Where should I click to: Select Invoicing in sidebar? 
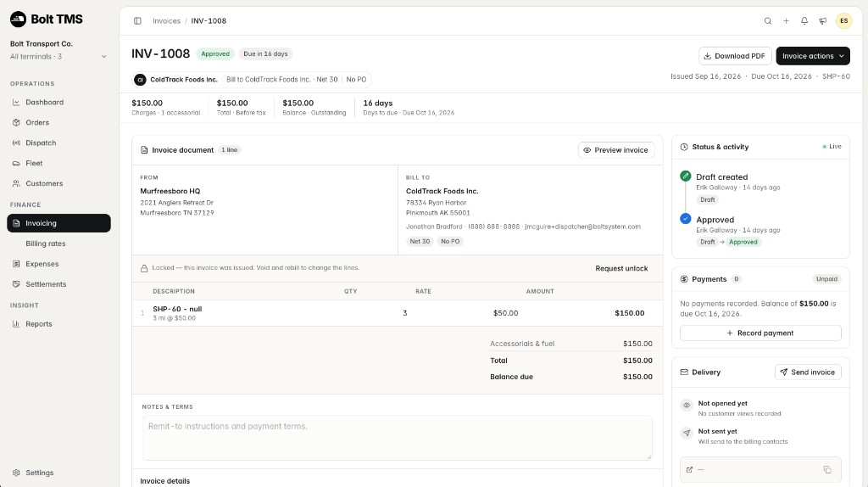pos(58,223)
